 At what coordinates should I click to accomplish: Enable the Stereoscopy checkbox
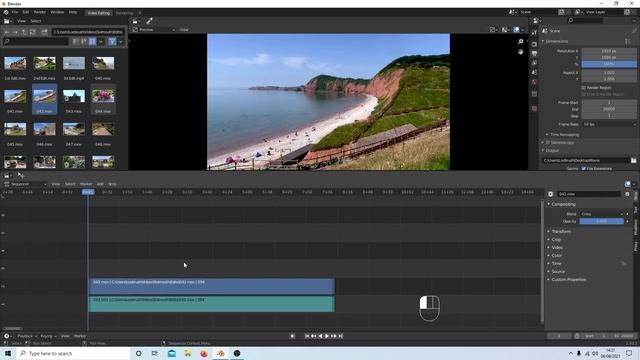(x=548, y=142)
